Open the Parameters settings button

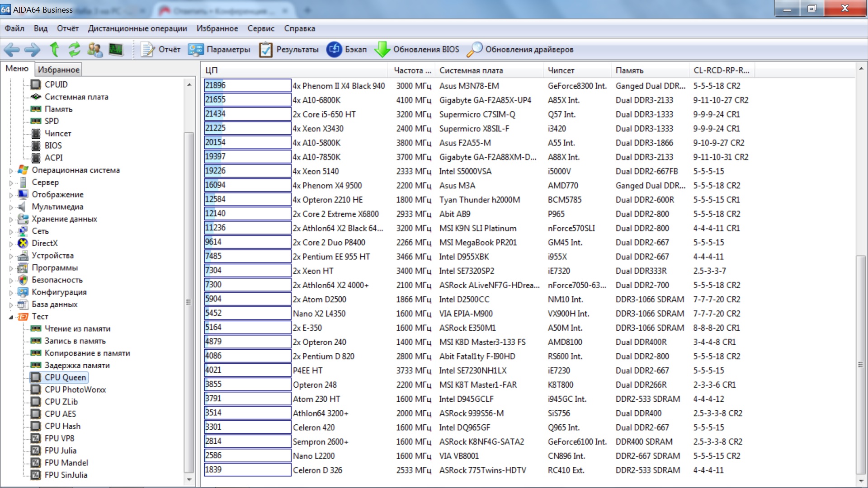(x=219, y=49)
